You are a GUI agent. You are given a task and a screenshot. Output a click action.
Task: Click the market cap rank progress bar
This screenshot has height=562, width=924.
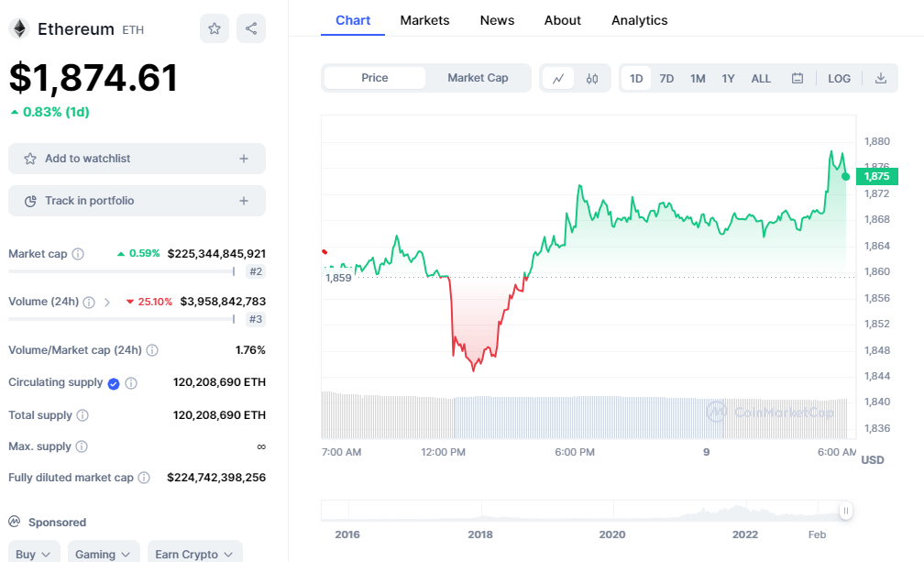point(122,271)
